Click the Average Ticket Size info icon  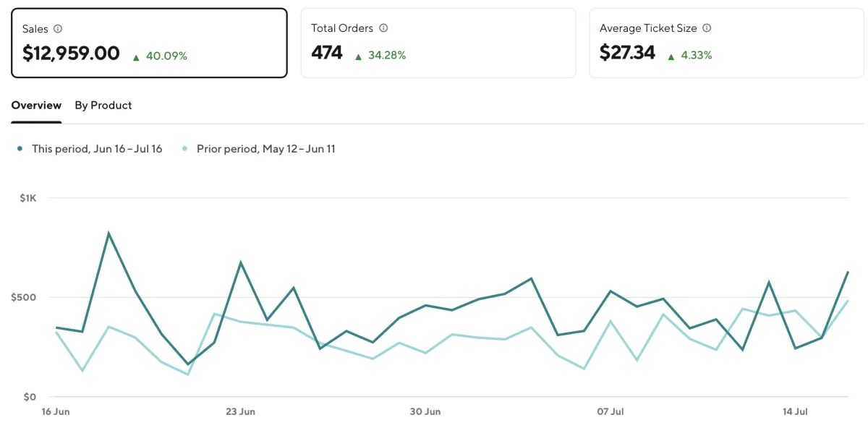click(706, 28)
